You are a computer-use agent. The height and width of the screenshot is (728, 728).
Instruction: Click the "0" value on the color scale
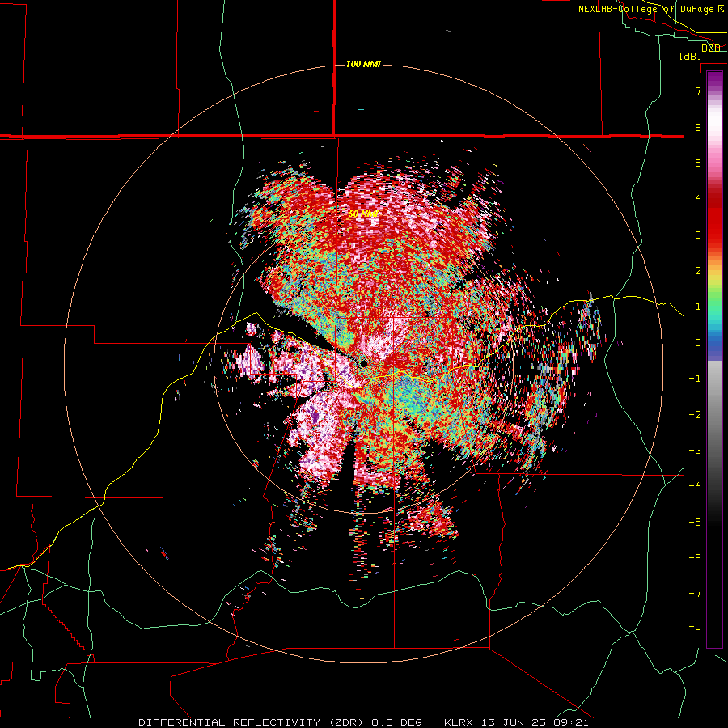[698, 343]
